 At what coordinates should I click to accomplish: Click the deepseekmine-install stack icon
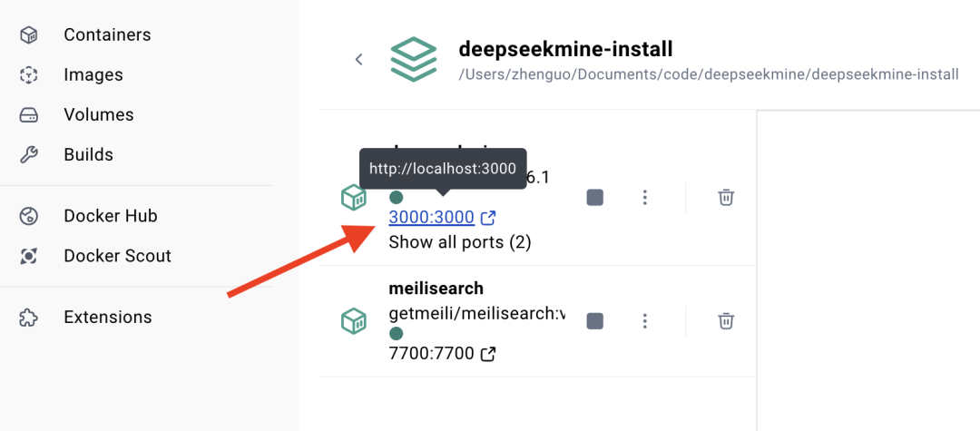(413, 59)
